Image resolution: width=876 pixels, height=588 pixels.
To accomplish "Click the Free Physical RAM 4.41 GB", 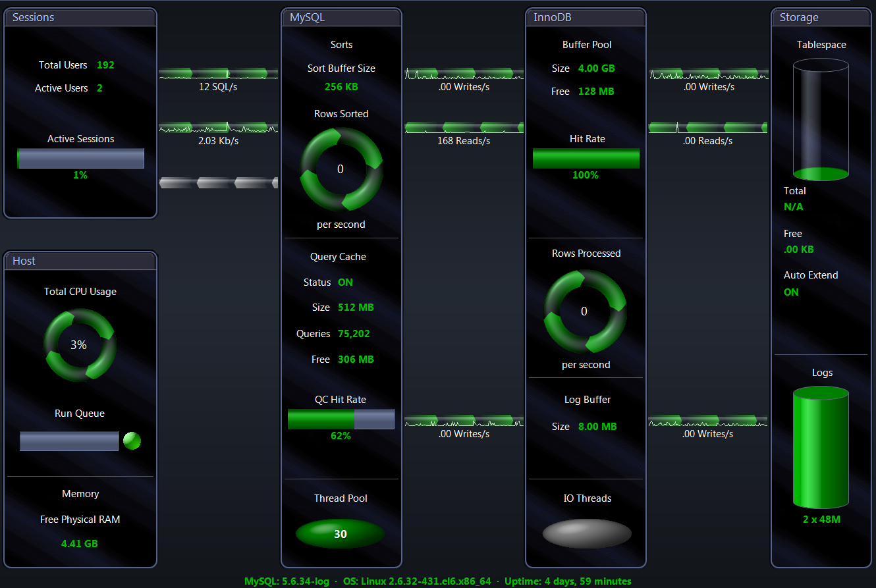I will [x=80, y=544].
